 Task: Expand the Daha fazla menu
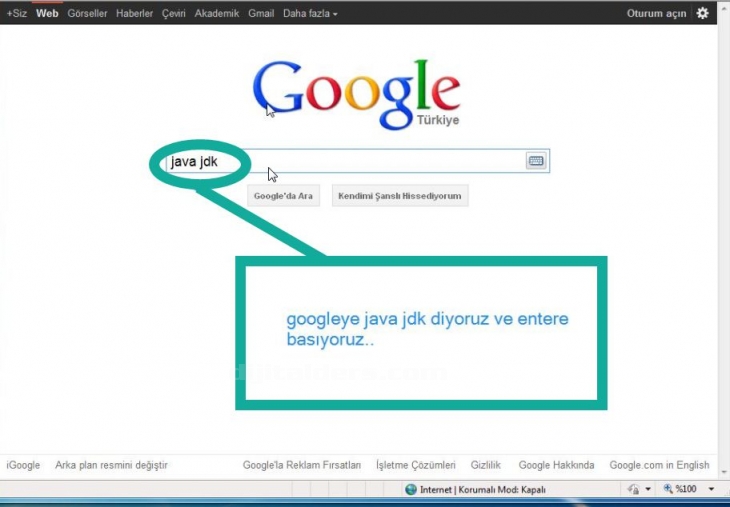(x=310, y=14)
